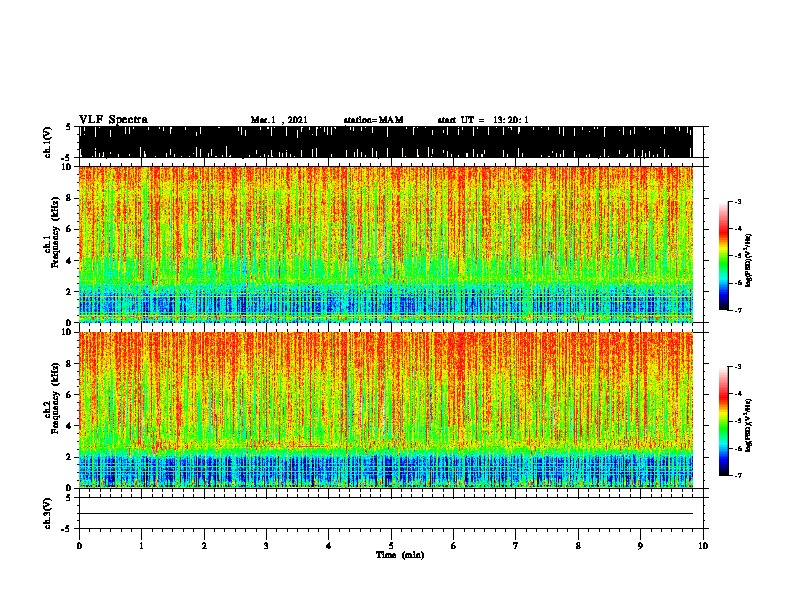
Task: Click the VLF Spectra title text
Action: pyautogui.click(x=113, y=119)
